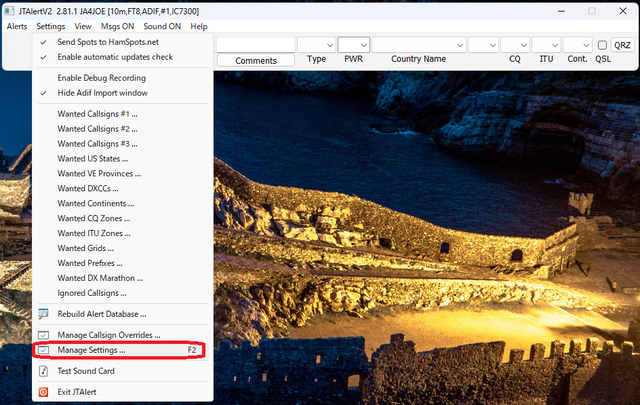This screenshot has height=405, width=640.
Task: Close the JTAlert window
Action: click(623, 11)
